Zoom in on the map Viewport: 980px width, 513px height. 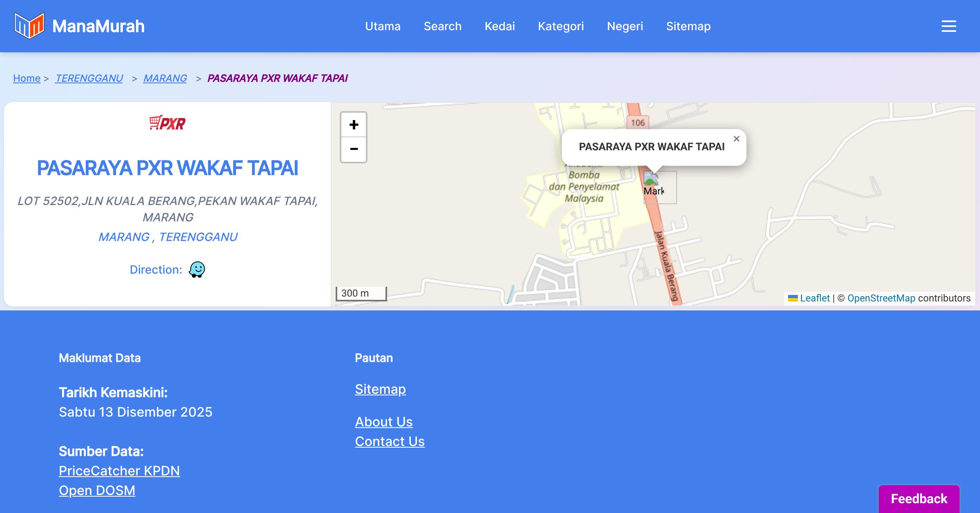[354, 125]
